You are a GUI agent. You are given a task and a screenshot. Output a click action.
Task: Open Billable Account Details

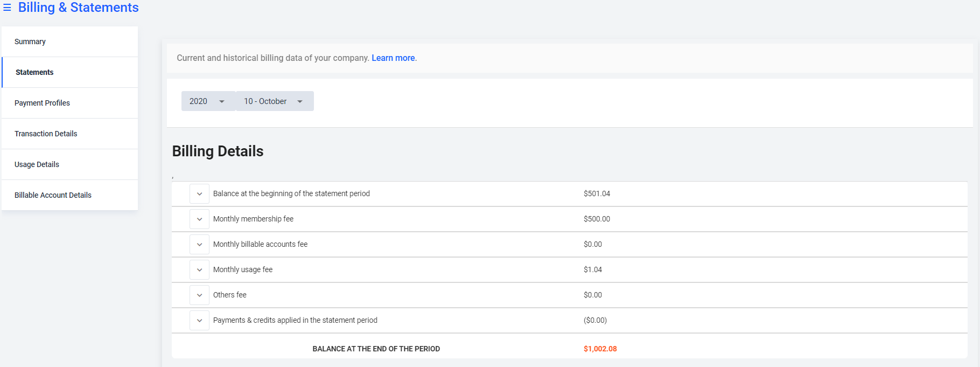pos(69,195)
